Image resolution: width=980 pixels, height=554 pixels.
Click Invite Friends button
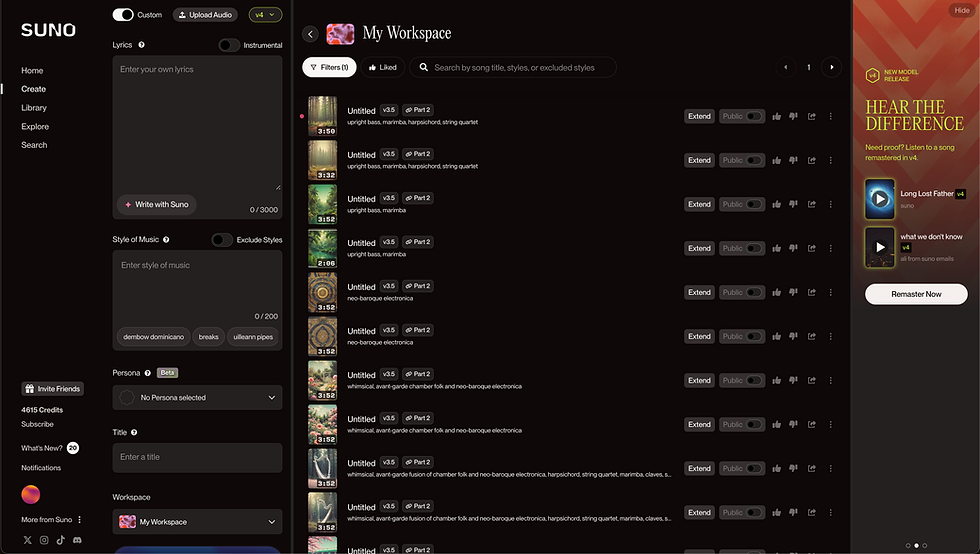coord(52,389)
